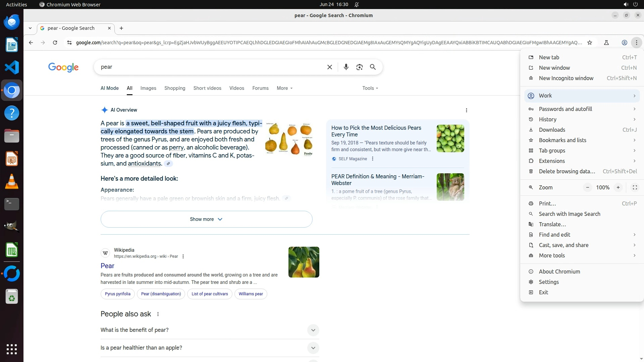This screenshot has height=362, width=644.
Task: Open the Wikipedia Pear result link
Action: tap(107, 266)
